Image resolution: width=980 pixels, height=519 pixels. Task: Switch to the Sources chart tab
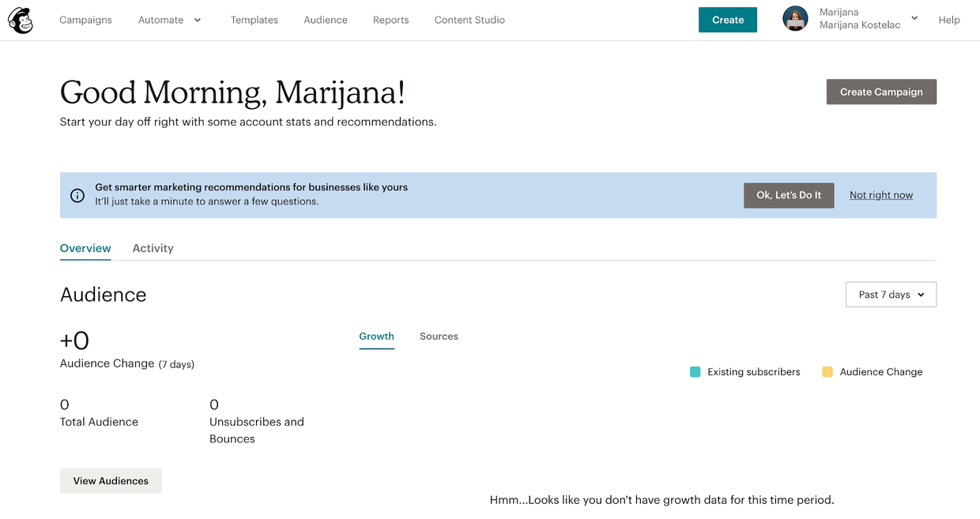pyautogui.click(x=439, y=337)
